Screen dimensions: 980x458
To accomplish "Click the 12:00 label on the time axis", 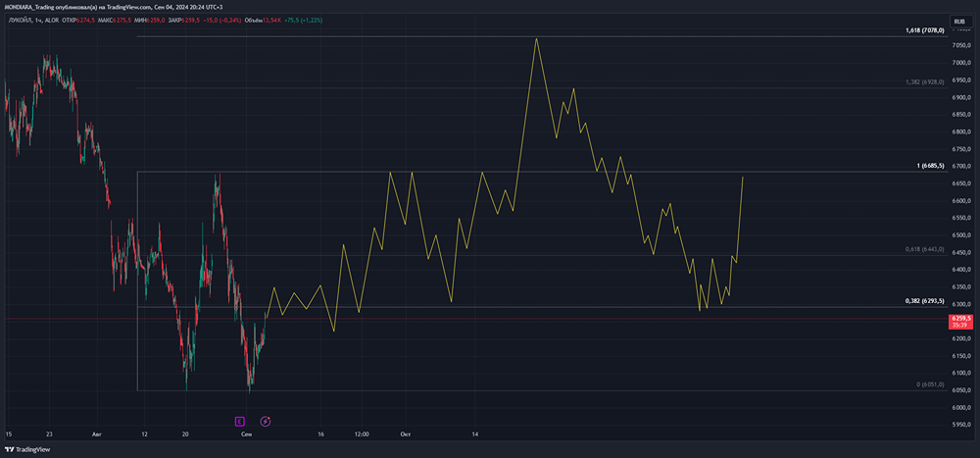I will 362,433.
